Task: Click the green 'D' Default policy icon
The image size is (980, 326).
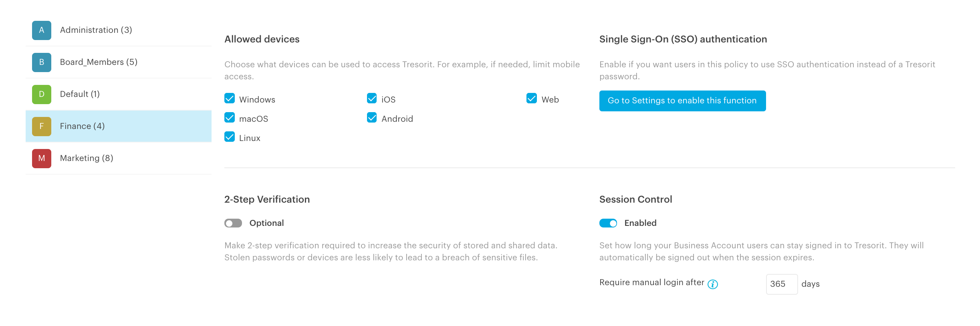Action: (x=42, y=95)
